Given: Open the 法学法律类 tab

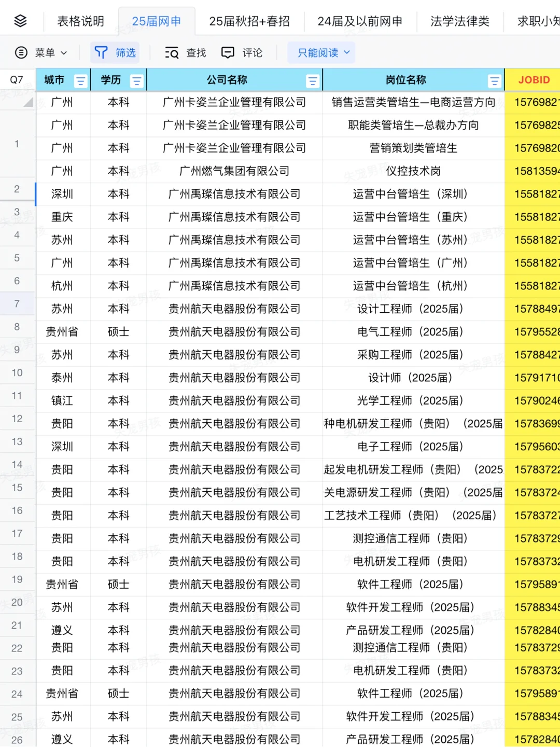Looking at the screenshot, I should (459, 21).
